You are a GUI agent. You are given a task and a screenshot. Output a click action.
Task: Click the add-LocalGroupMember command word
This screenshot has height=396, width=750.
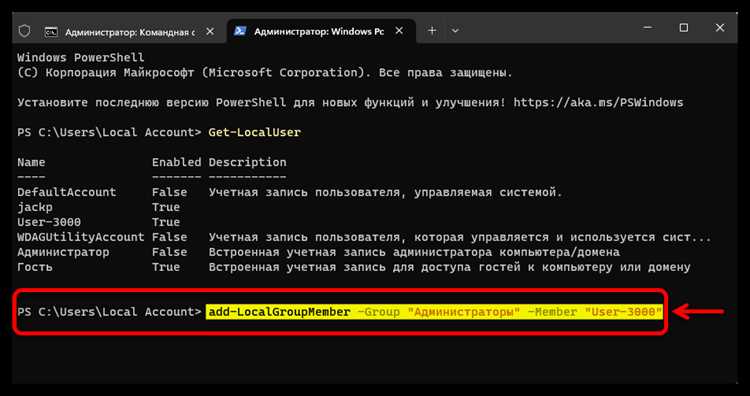(279, 312)
